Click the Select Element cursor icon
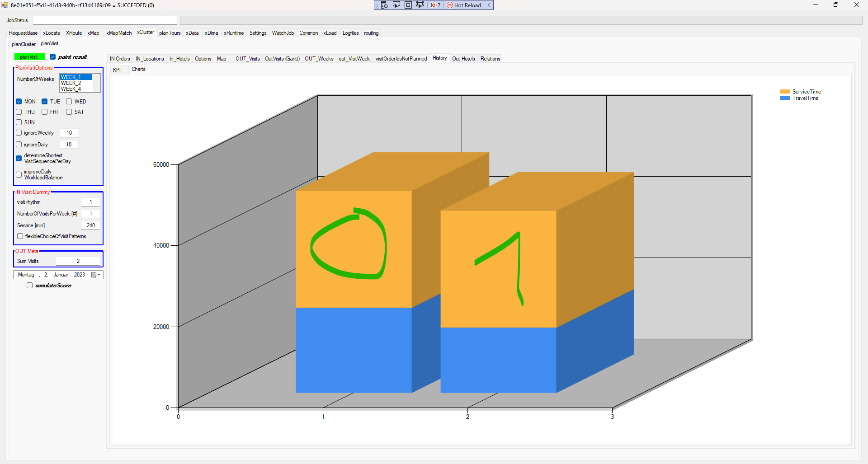The width and height of the screenshot is (868, 464). (x=396, y=5)
